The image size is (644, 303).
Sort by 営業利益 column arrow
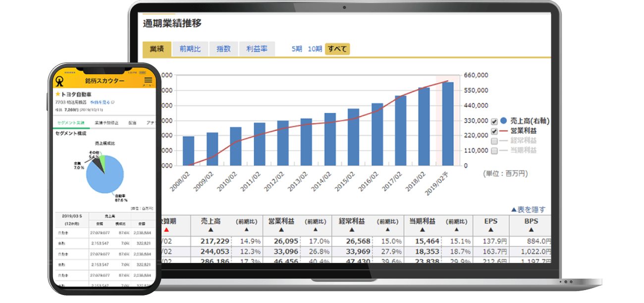(281, 230)
